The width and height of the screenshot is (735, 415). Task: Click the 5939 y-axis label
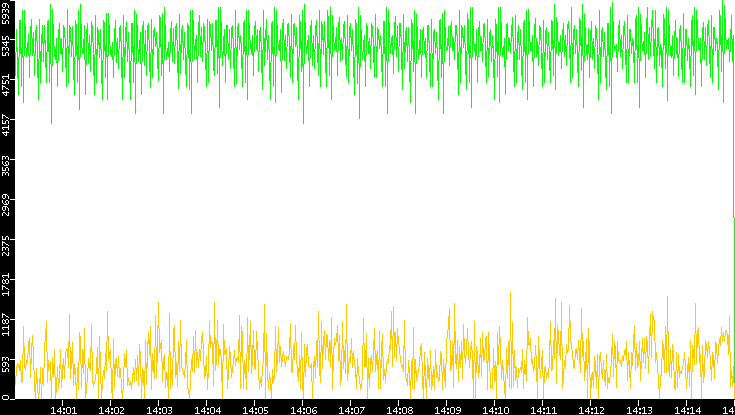click(6, 12)
